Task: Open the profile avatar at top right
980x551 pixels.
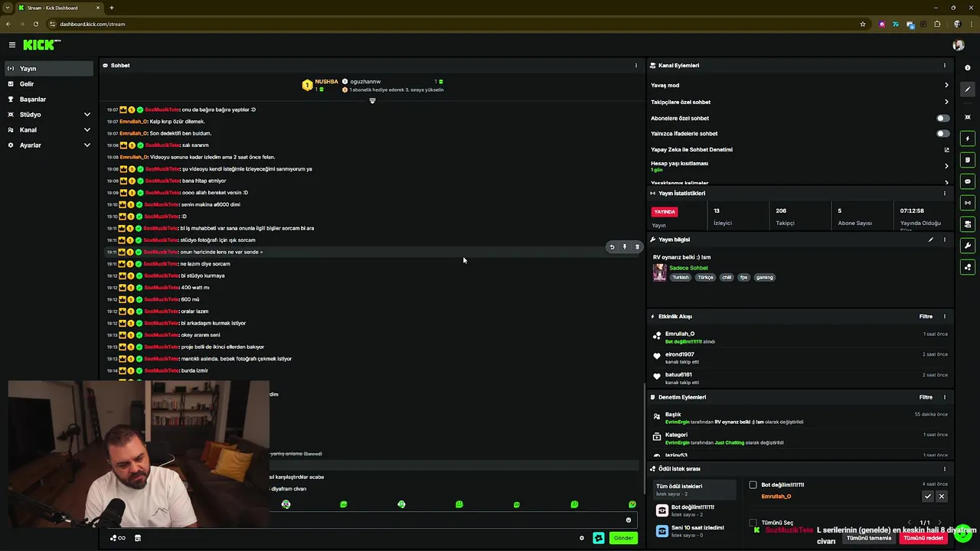Action: coord(958,45)
